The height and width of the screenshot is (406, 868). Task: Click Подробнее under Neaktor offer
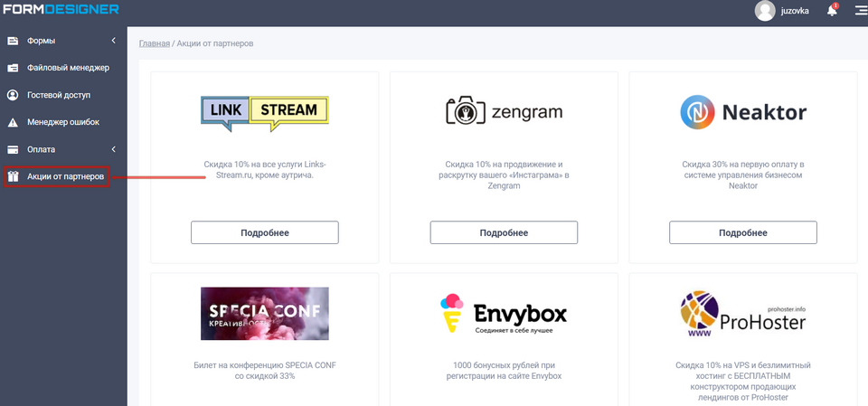[x=742, y=232]
